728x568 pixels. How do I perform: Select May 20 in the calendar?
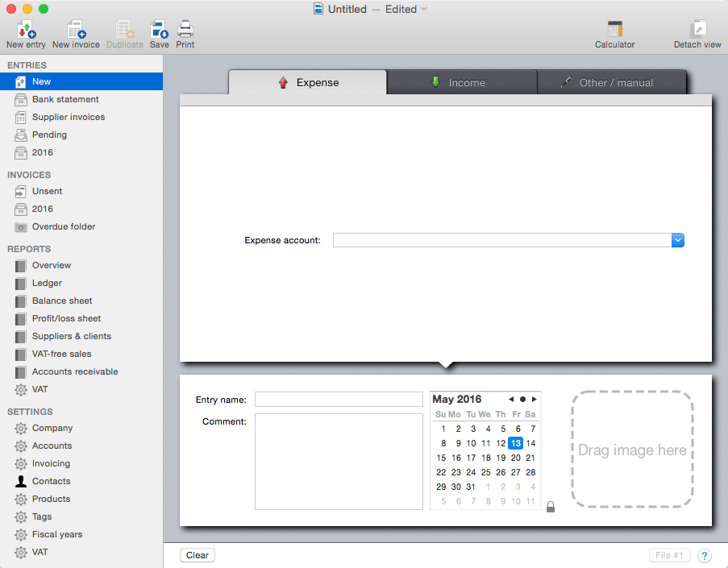pos(516,458)
